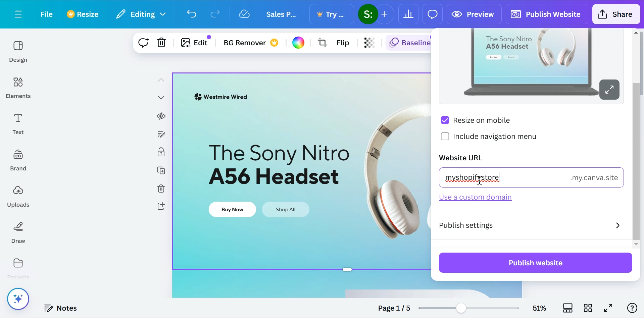Open the Try premium button
Image resolution: width=644 pixels, height=318 pixels.
coord(332,14)
